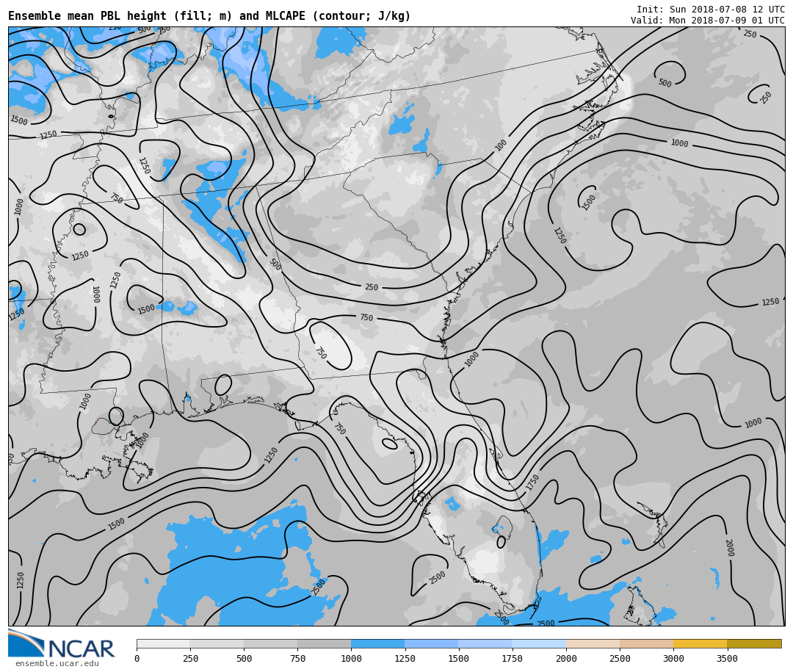Select the Valid time text line
The image size is (793, 672).
(x=707, y=21)
